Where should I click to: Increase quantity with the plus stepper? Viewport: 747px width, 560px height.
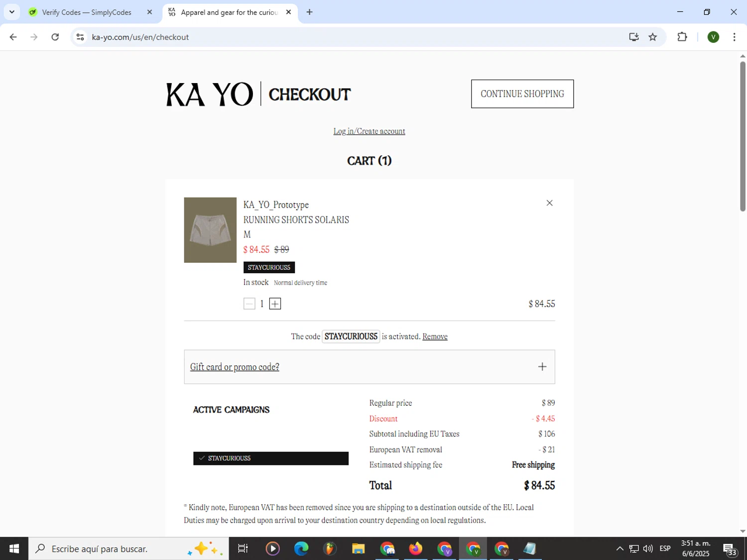[275, 304]
